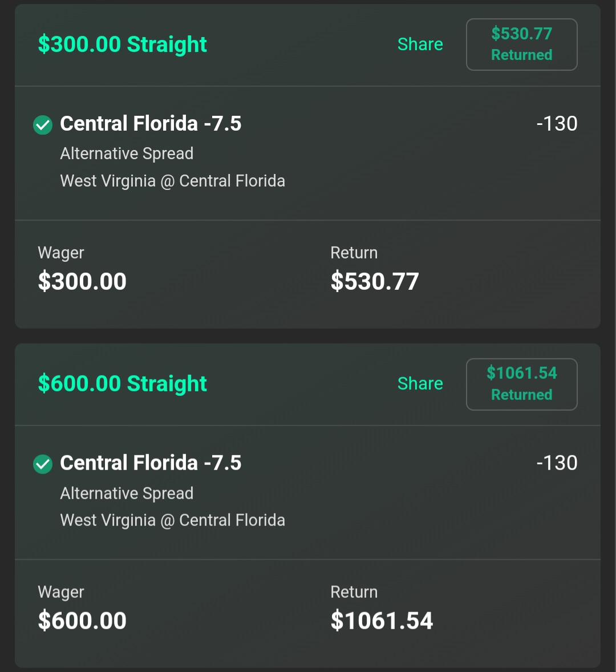Screen dimensions: 616x672
Task: Open Central Florida -7.5 pick in $600 bet
Action: point(151,463)
